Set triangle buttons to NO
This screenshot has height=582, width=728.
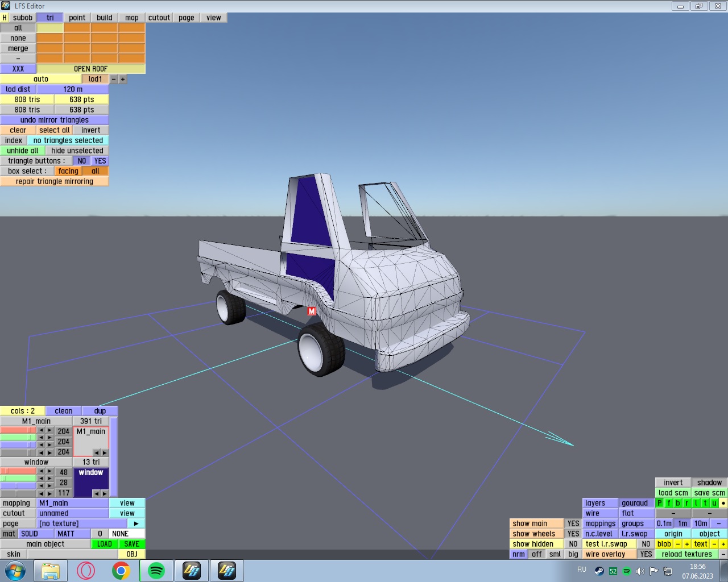[x=82, y=161]
